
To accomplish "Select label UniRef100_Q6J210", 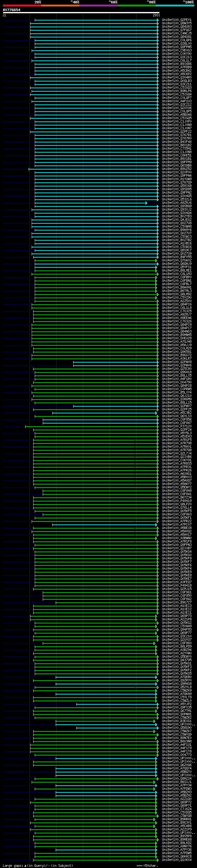I will (x=176, y=396).
